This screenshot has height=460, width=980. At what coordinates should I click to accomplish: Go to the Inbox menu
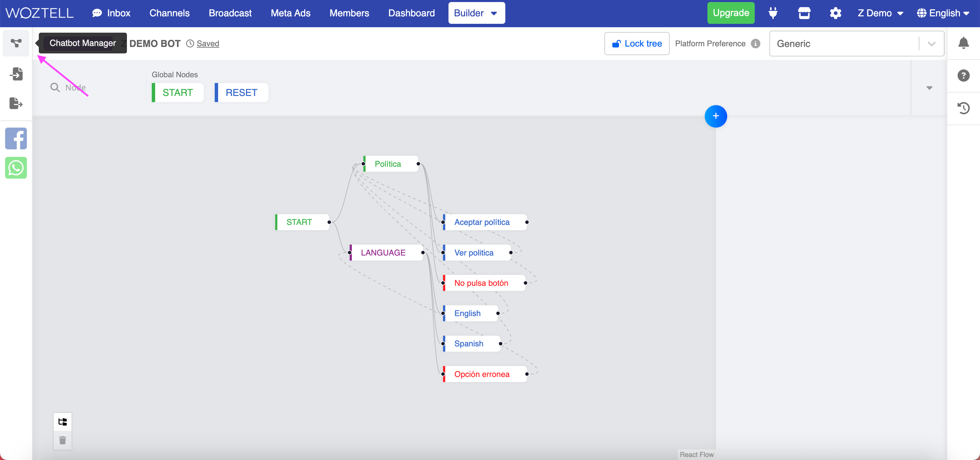111,13
